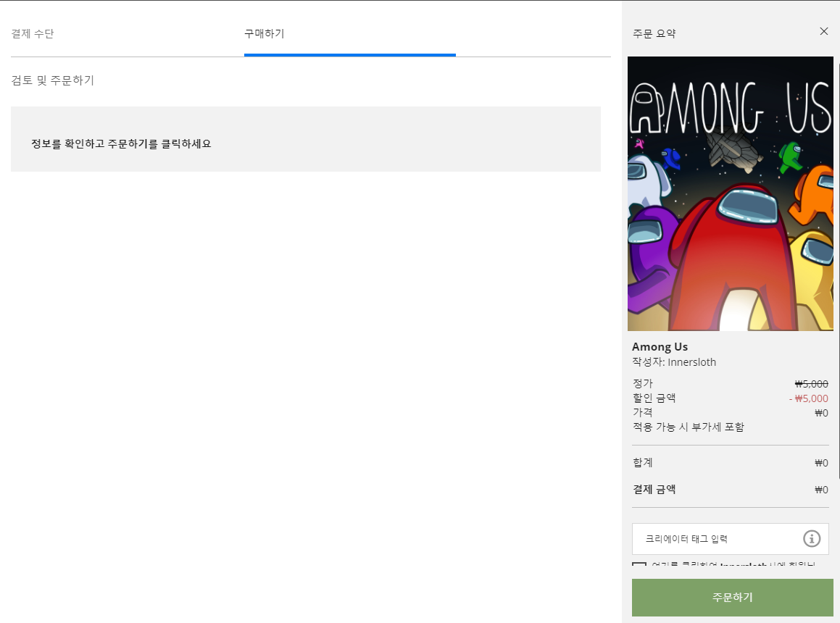Click the green 주문하기 button
This screenshot has width=840, height=623.
pyautogui.click(x=732, y=598)
